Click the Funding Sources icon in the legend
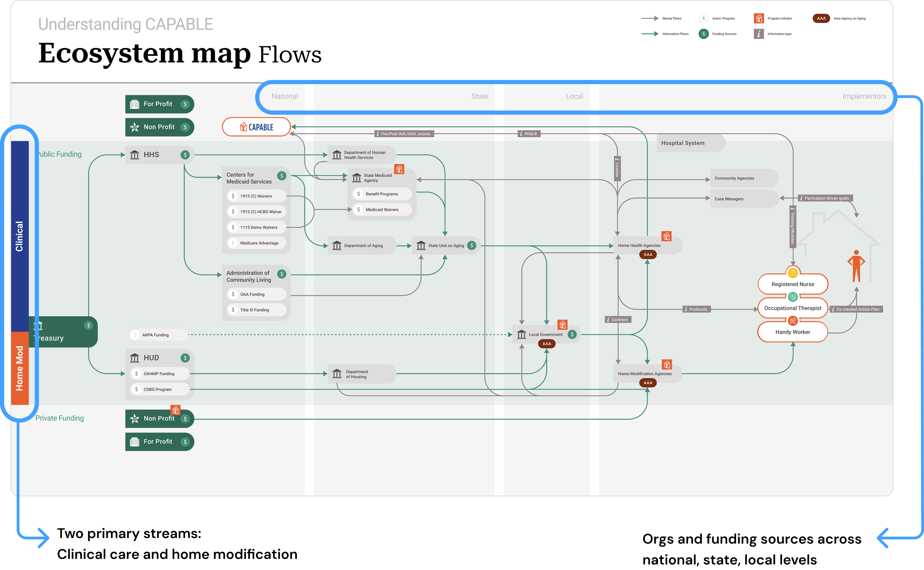Viewport: 924px width, 570px height. pos(703,34)
